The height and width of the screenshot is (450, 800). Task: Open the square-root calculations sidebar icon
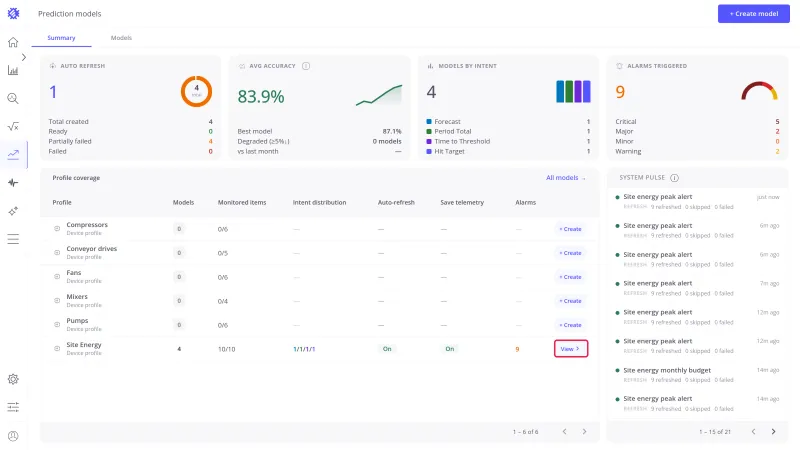click(13, 127)
